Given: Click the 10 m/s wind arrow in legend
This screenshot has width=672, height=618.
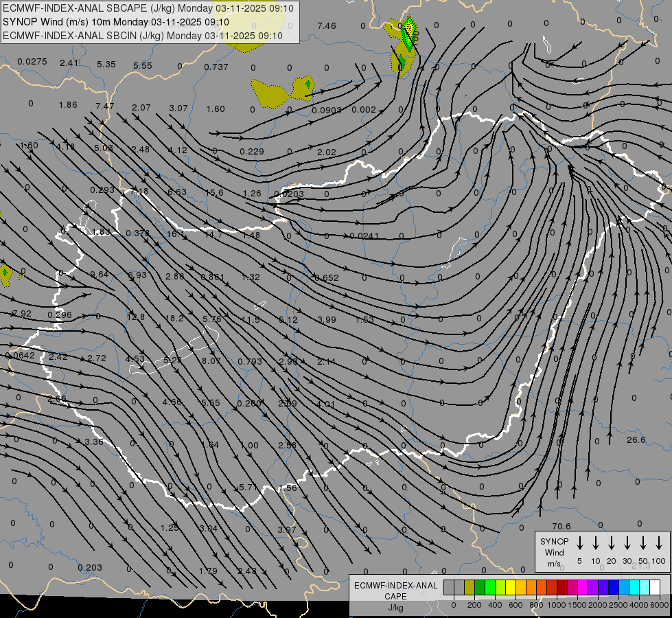Looking at the screenshot, I should [596, 543].
